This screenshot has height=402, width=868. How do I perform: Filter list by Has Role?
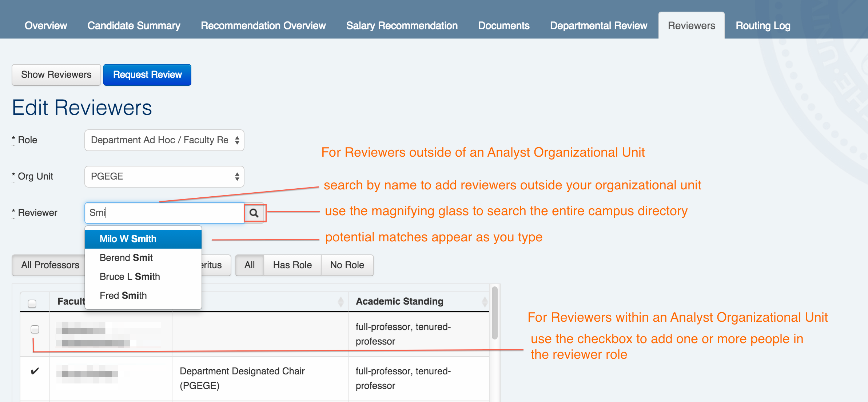click(x=292, y=265)
